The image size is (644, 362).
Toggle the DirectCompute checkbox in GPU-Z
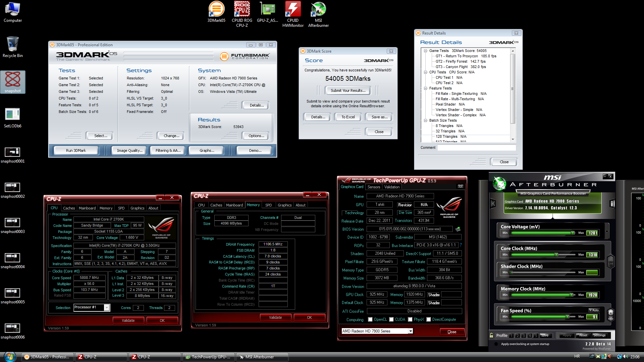click(429, 319)
